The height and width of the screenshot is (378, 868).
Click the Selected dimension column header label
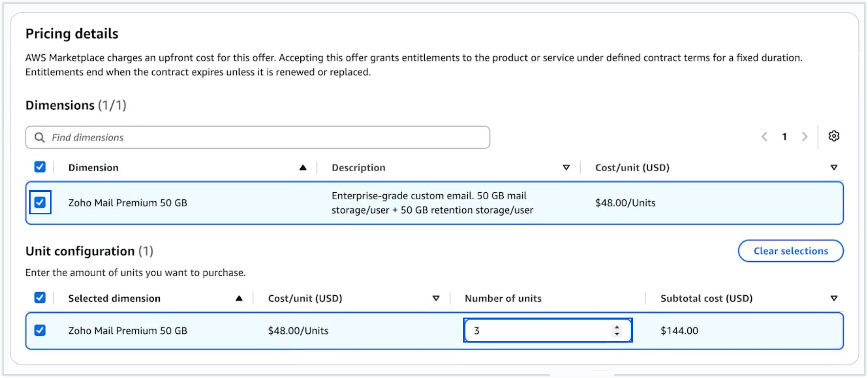pos(114,299)
